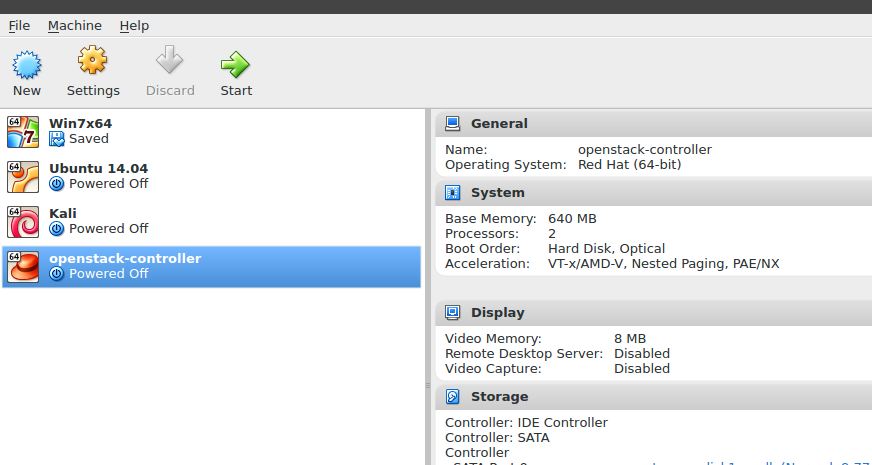Select the Ubuntu 14.04 machine name
This screenshot has height=465, width=872.
98,169
